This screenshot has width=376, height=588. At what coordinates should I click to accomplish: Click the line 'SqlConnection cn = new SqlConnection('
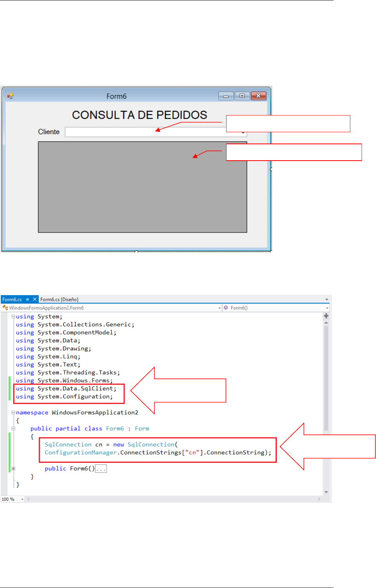(x=111, y=444)
